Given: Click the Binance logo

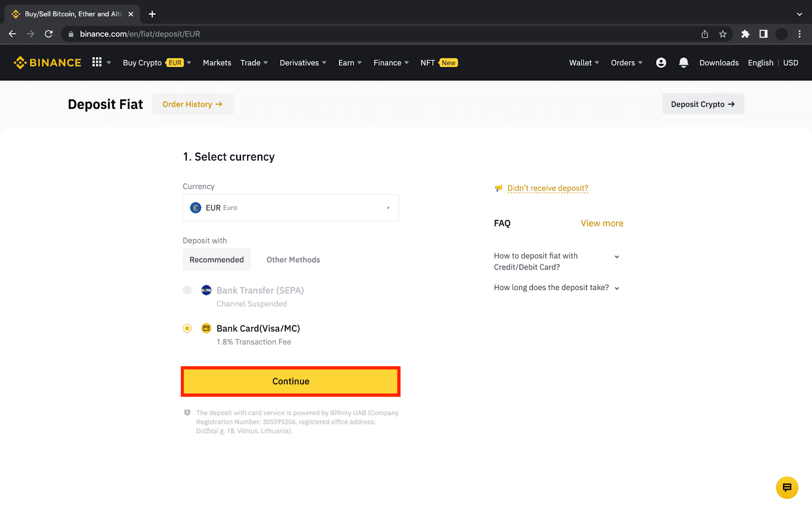Looking at the screenshot, I should (47, 62).
